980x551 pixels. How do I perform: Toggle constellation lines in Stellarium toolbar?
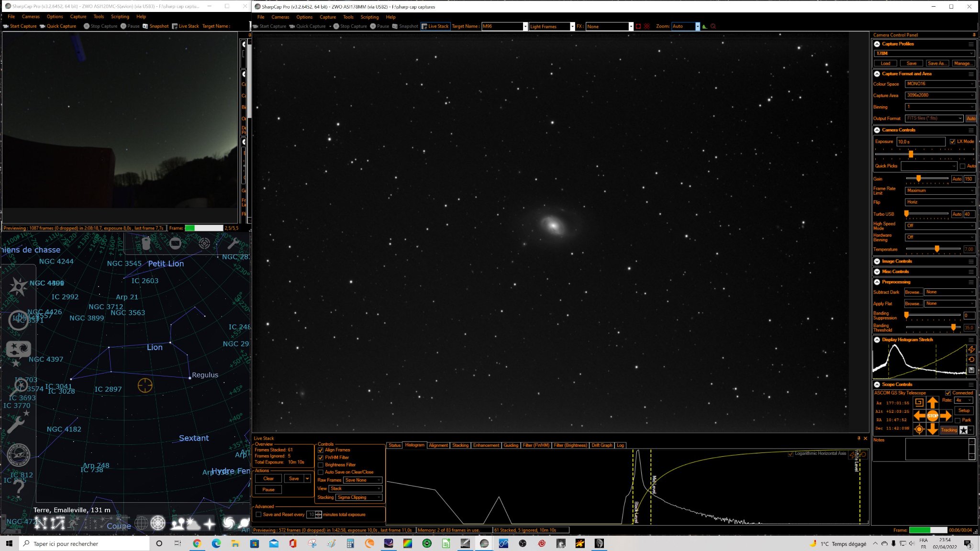[41, 524]
